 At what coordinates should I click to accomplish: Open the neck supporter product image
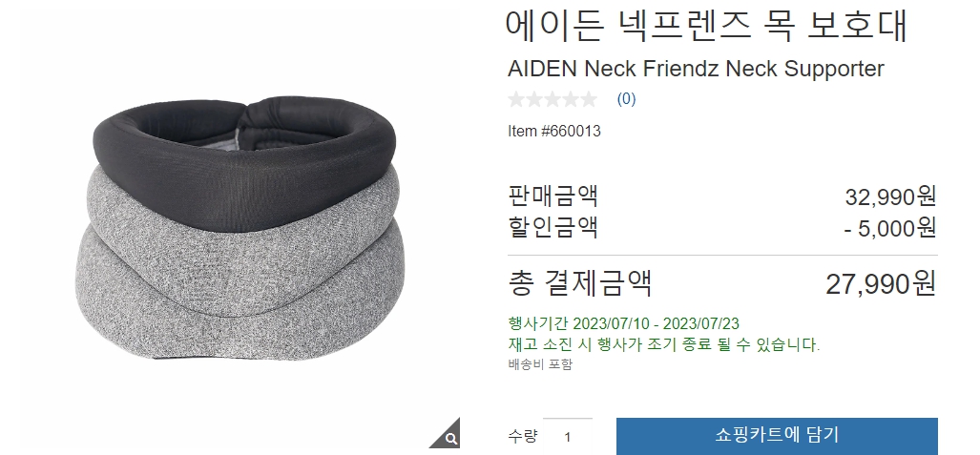241,228
